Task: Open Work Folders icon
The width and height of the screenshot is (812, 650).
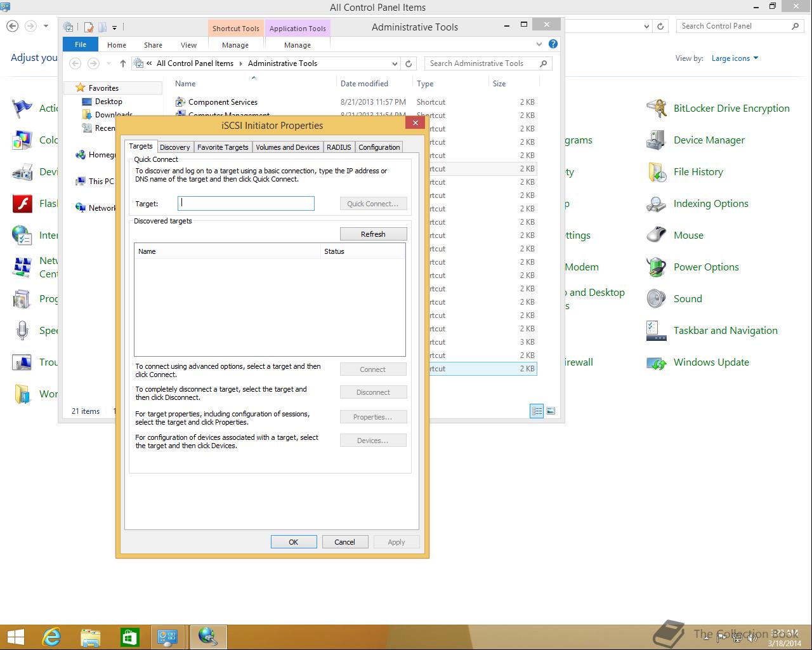Action: (22, 394)
